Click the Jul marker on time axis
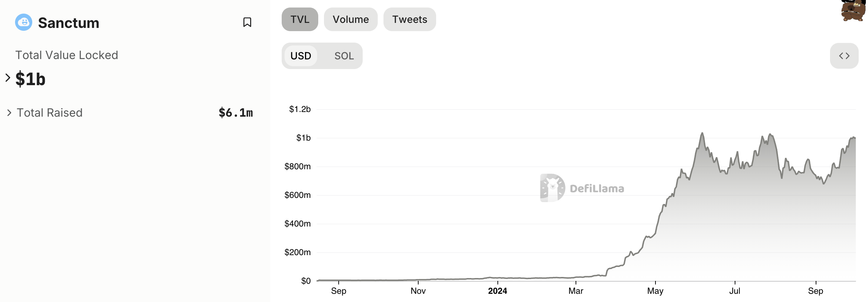This screenshot has width=868, height=302. [x=735, y=291]
